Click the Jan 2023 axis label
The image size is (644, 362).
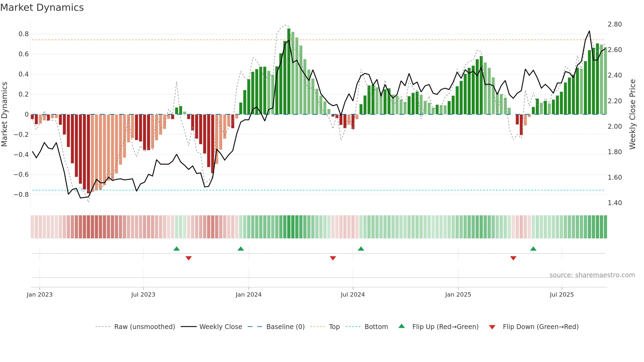[40, 294]
